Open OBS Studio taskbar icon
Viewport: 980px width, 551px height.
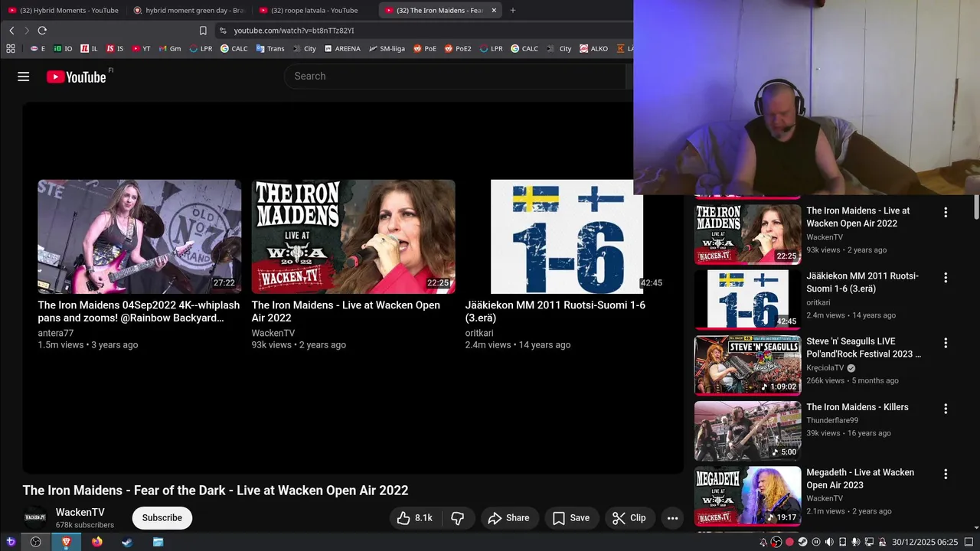tap(35, 542)
